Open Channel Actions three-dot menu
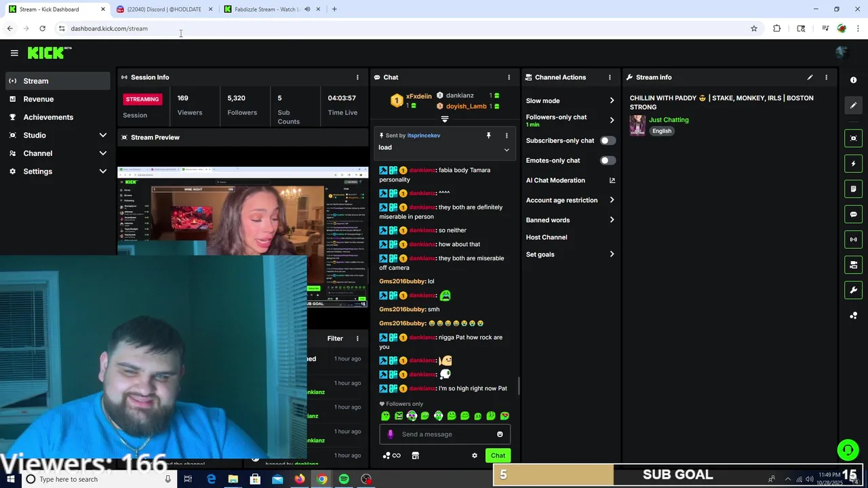868x488 pixels. pos(609,77)
